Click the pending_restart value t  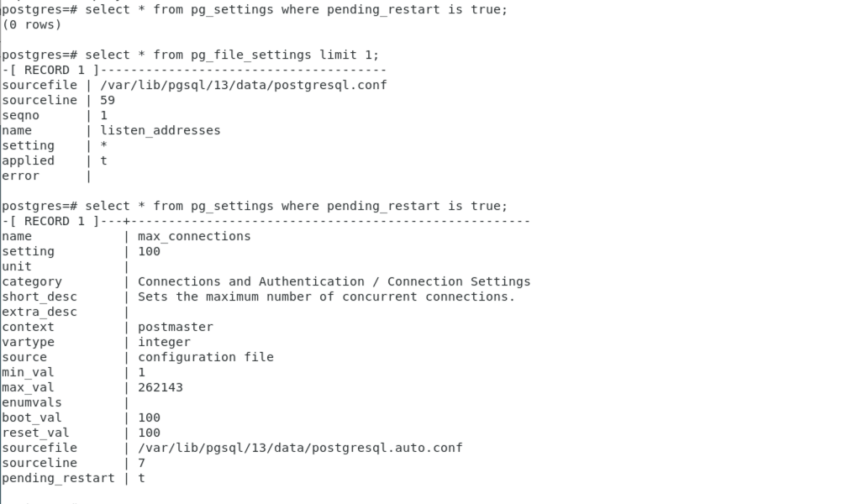(142, 478)
